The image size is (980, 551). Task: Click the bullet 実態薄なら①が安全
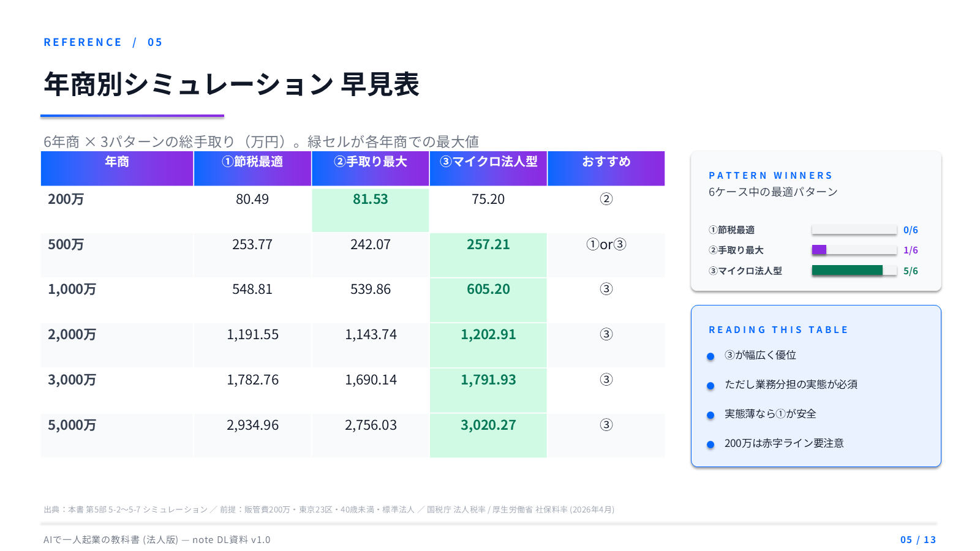point(771,414)
